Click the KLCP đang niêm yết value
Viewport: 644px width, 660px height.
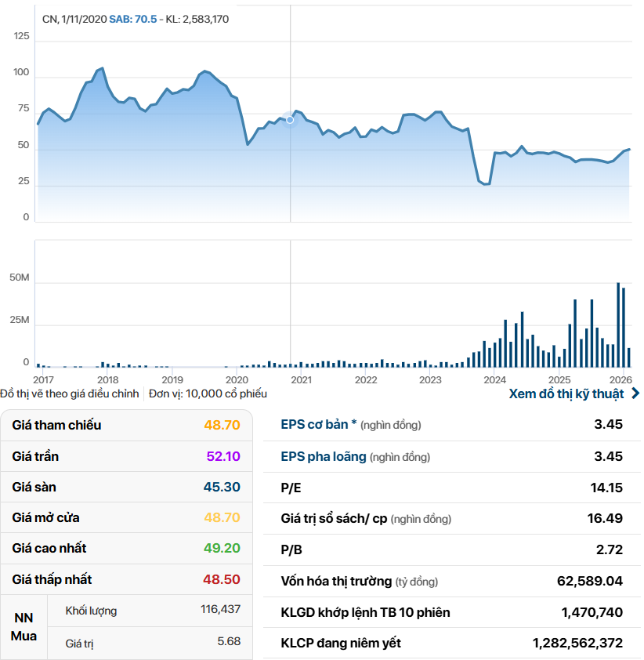(577, 643)
